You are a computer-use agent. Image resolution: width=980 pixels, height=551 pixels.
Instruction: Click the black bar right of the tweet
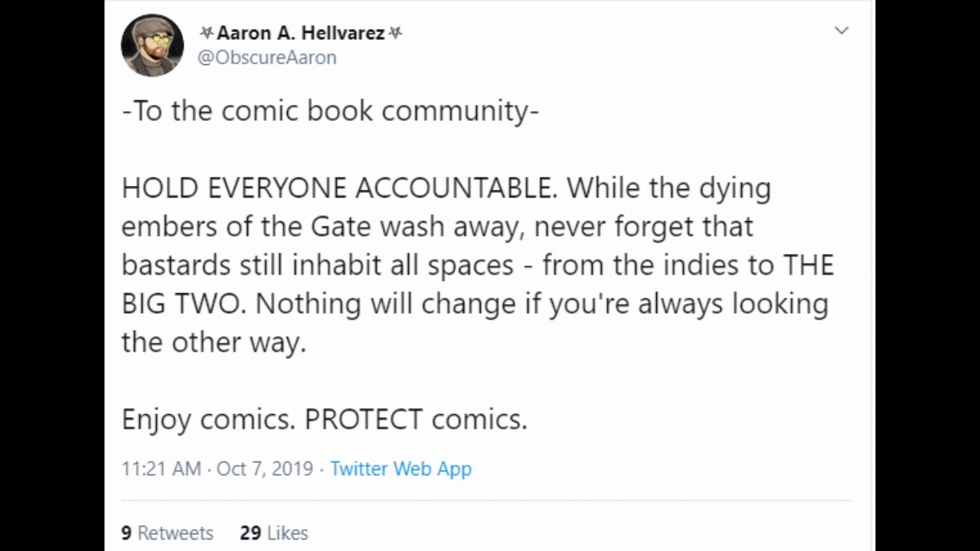(927, 275)
